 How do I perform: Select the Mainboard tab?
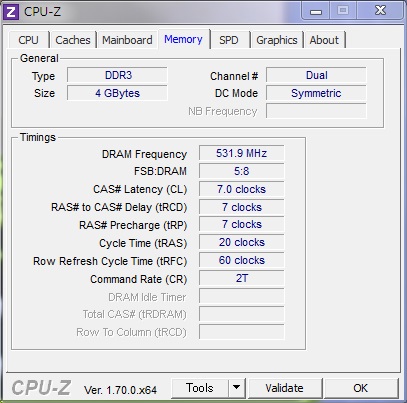[127, 40]
